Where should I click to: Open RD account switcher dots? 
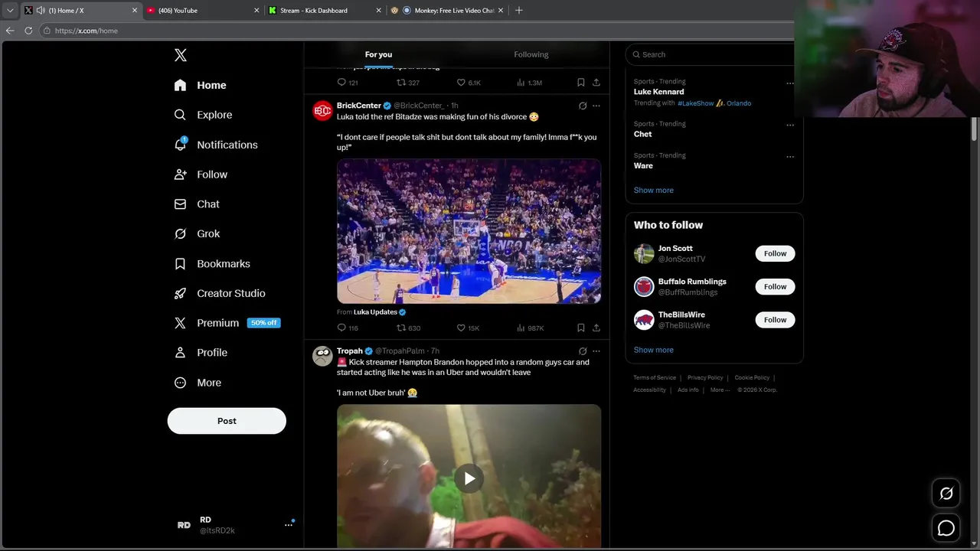coord(289,525)
